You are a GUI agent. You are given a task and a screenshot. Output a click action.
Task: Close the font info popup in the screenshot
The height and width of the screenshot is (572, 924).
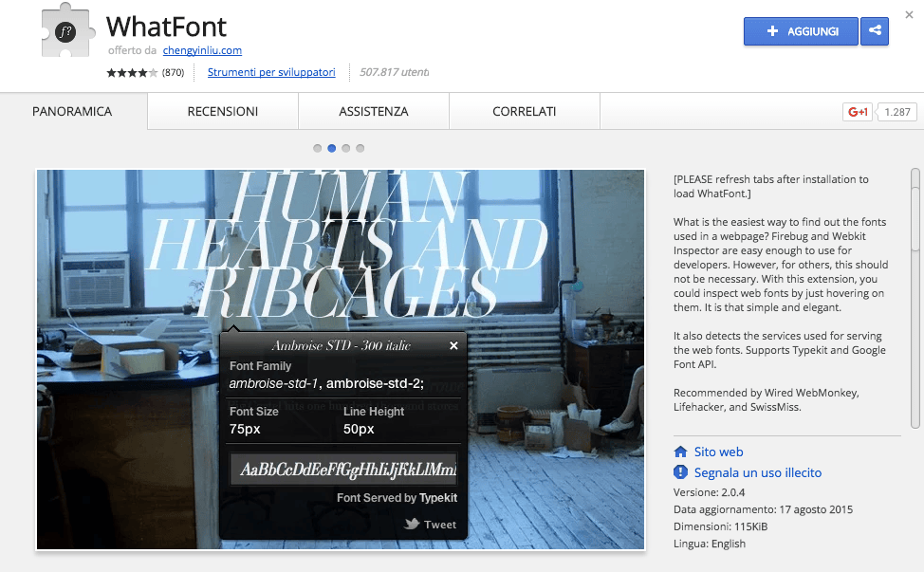453,345
